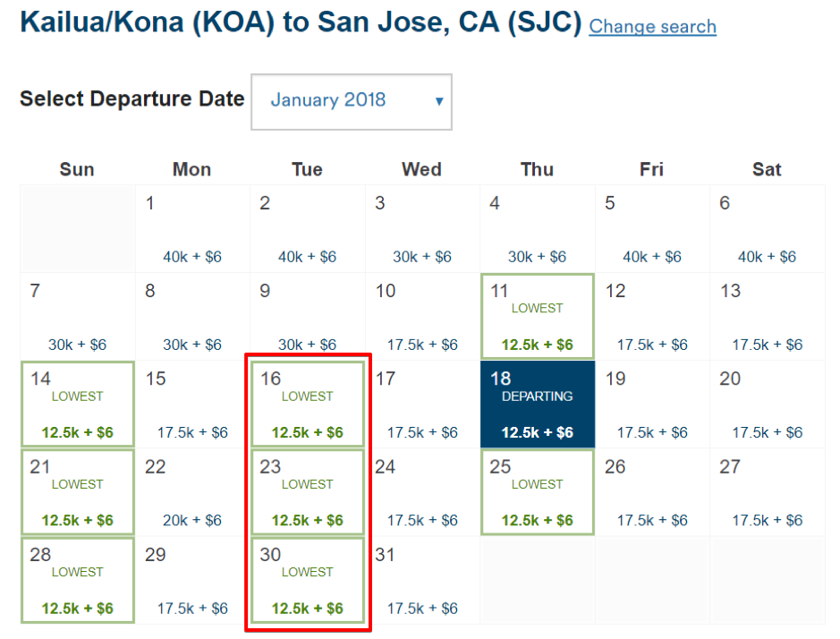This screenshot has height=639, width=840.
Task: Select January 23 lowest fare date
Action: coord(307,492)
